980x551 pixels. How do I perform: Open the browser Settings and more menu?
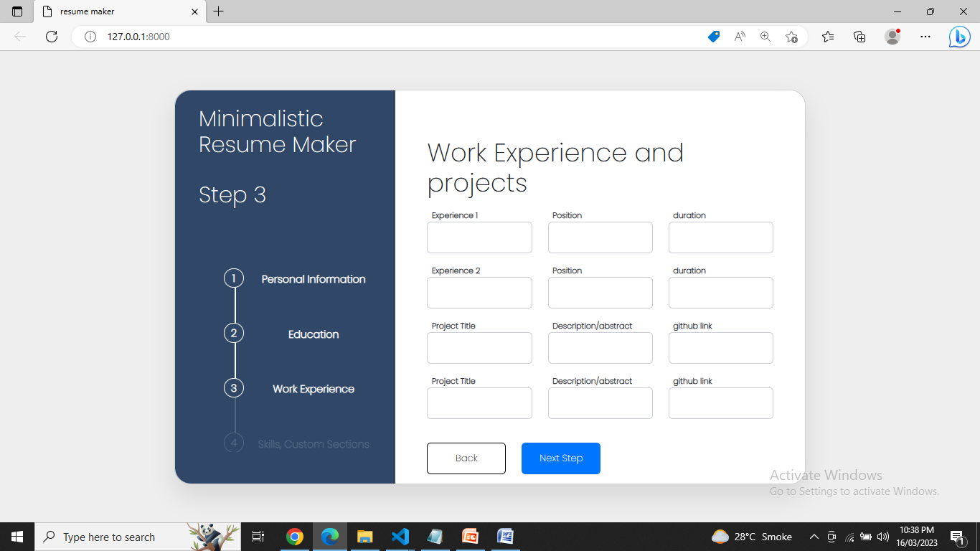(x=925, y=36)
